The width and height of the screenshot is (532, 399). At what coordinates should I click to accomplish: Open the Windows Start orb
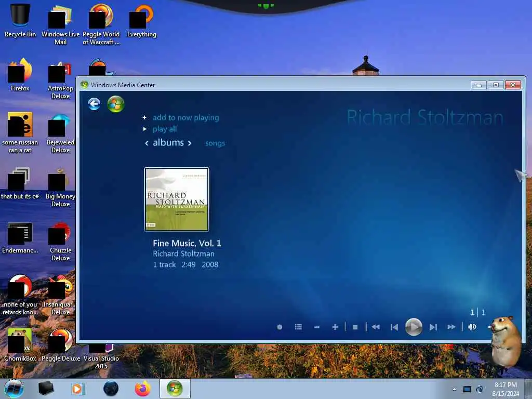point(14,389)
